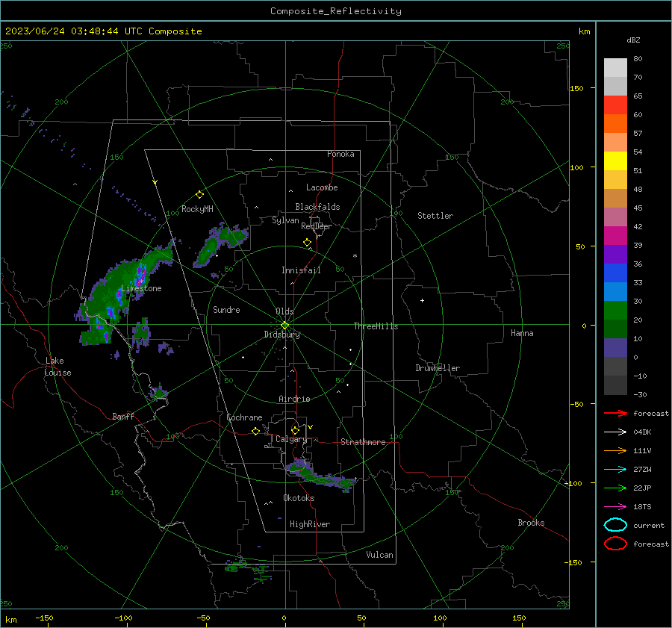Click the -150 tick on bottom km axis
The image size is (672, 628).
click(x=44, y=618)
